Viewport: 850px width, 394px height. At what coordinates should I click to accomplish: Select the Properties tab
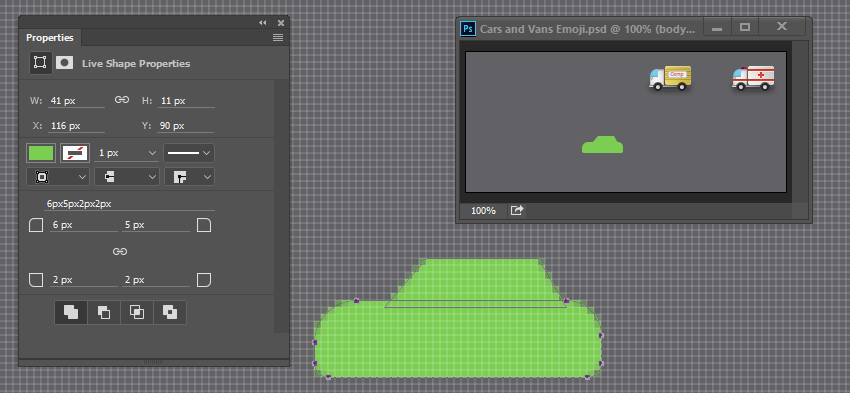click(50, 37)
